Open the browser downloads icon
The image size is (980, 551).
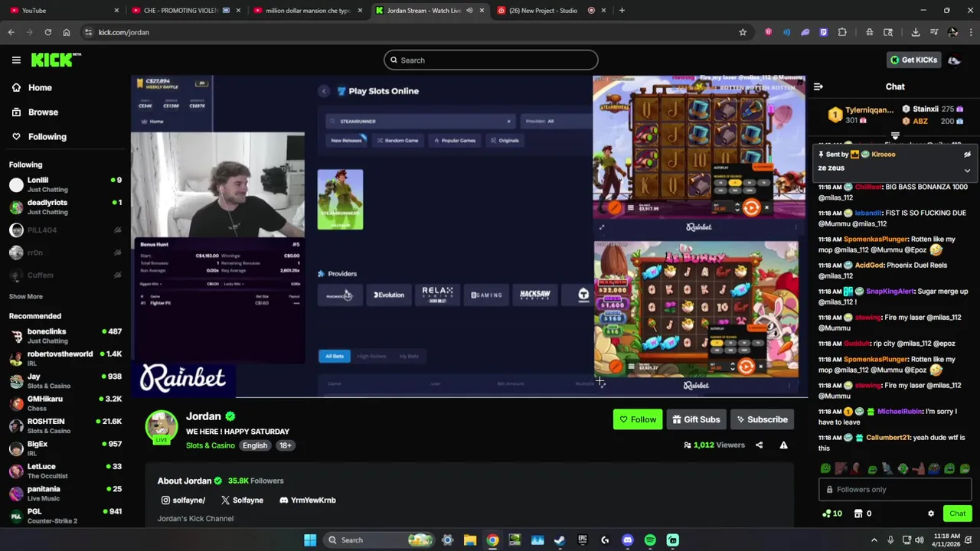click(916, 32)
